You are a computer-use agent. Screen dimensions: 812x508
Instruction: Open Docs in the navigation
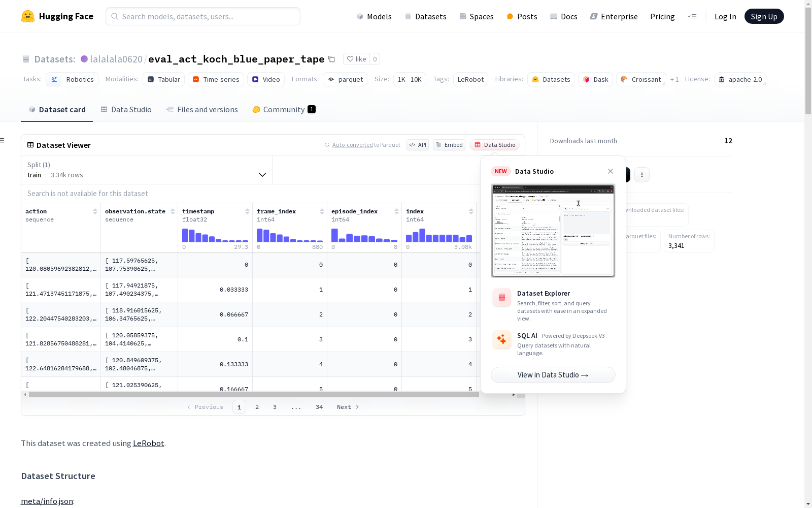coord(564,16)
